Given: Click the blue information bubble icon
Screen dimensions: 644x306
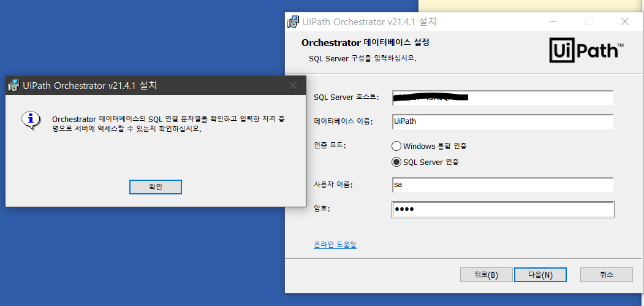Looking at the screenshot, I should point(31,121).
